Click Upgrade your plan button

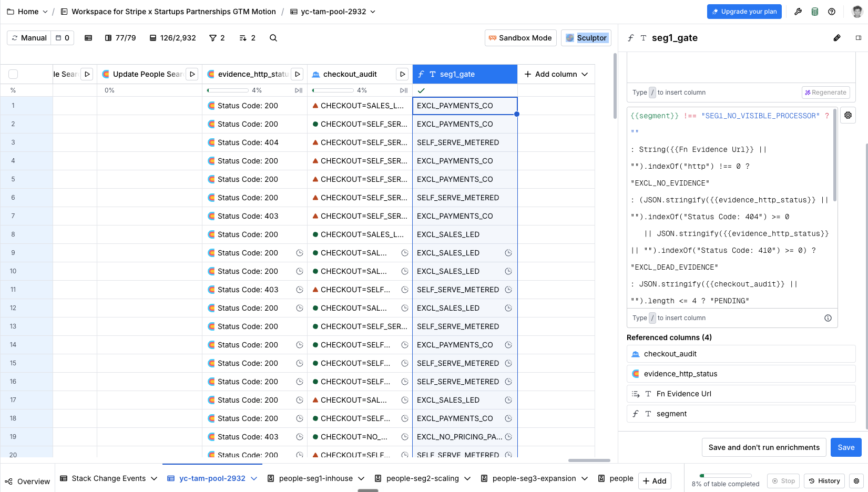(x=744, y=12)
